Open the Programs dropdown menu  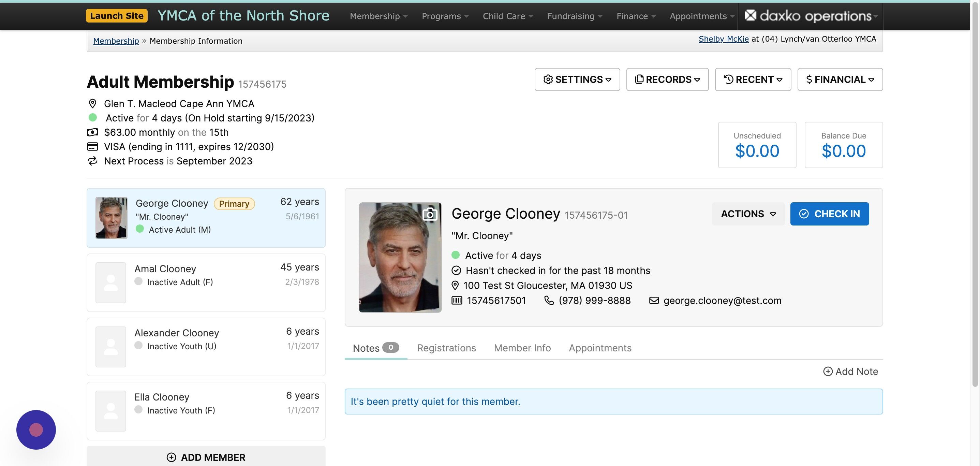pyautogui.click(x=445, y=16)
